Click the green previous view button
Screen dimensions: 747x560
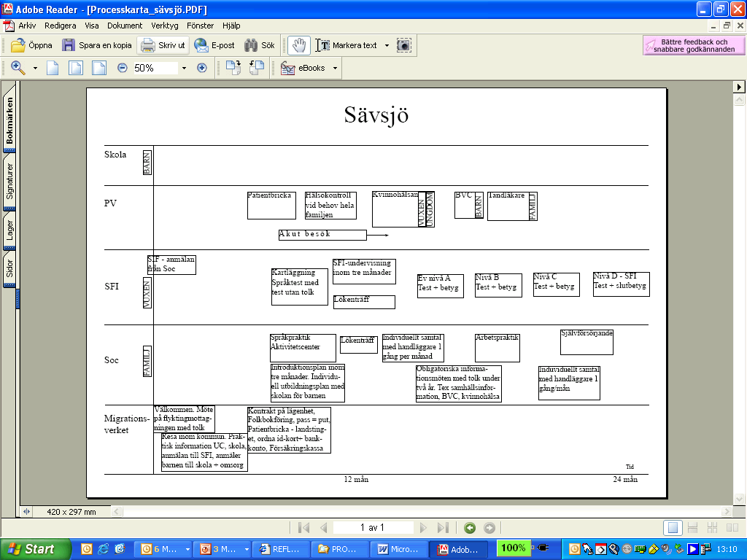point(470,528)
